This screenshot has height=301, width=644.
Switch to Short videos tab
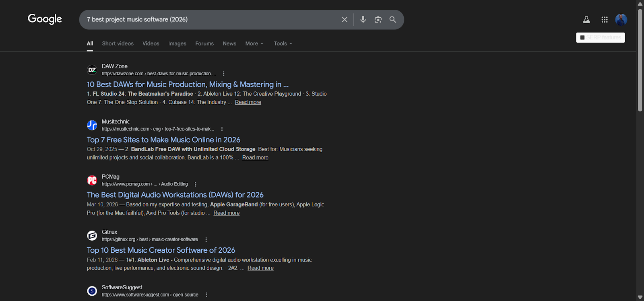click(118, 43)
